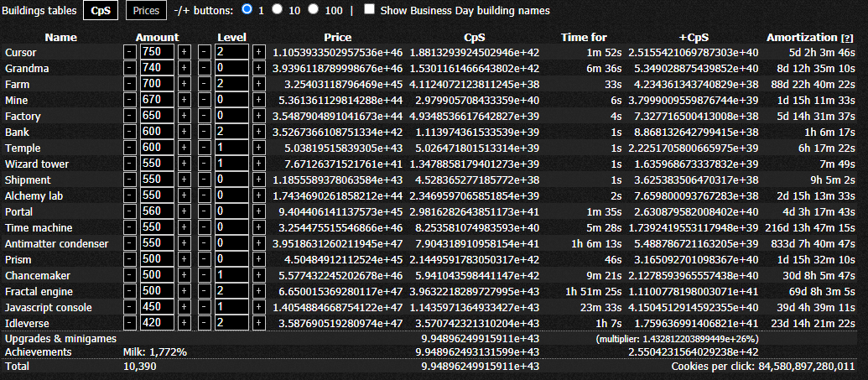Increase Javascript console level with plus button
This screenshot has height=380, width=868.
click(x=258, y=308)
